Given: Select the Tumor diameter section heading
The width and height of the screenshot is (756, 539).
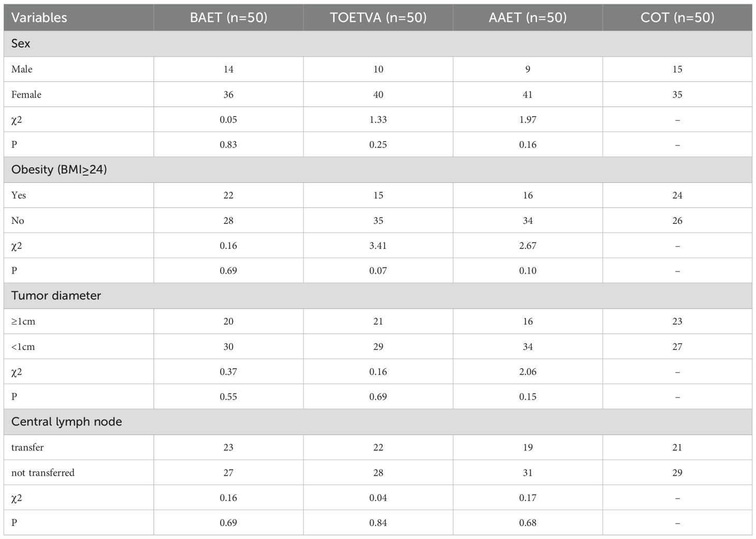Looking at the screenshot, I should coord(56,295).
